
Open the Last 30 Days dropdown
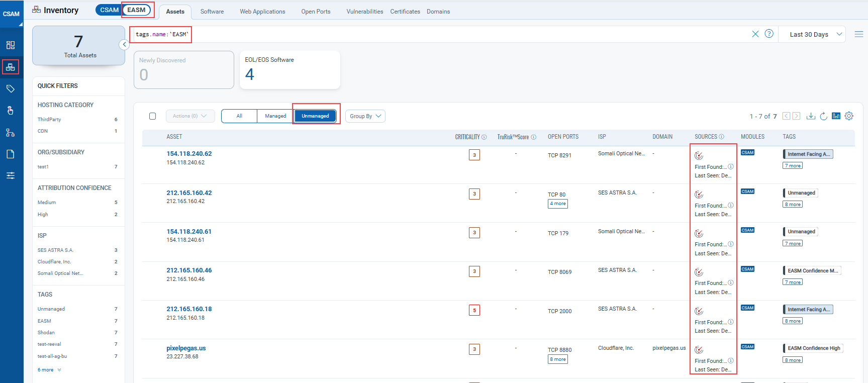point(815,34)
